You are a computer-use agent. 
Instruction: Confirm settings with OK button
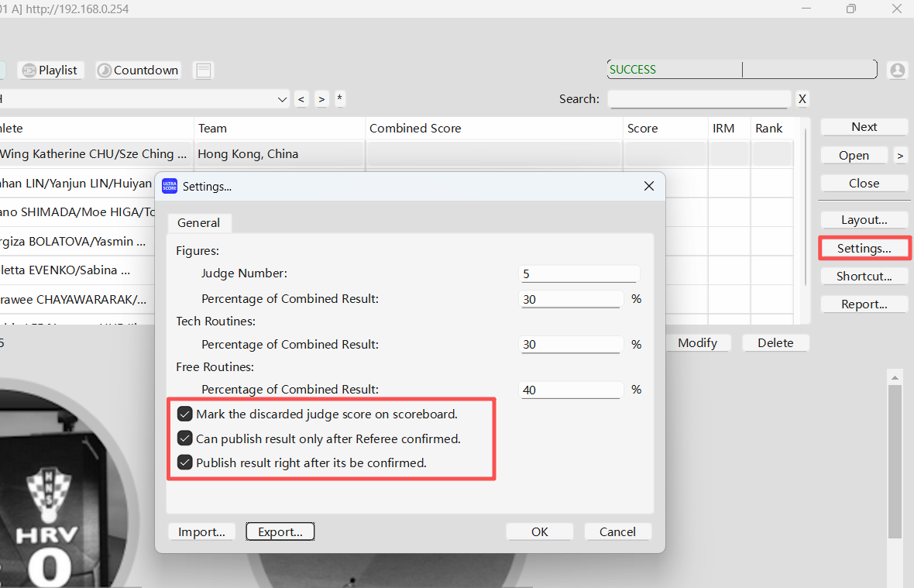pyautogui.click(x=540, y=531)
